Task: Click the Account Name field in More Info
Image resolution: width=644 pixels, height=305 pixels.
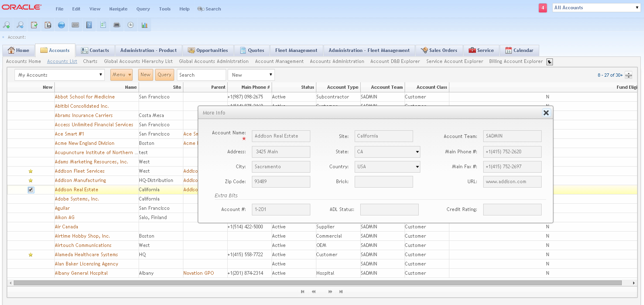Action: pyautogui.click(x=281, y=136)
